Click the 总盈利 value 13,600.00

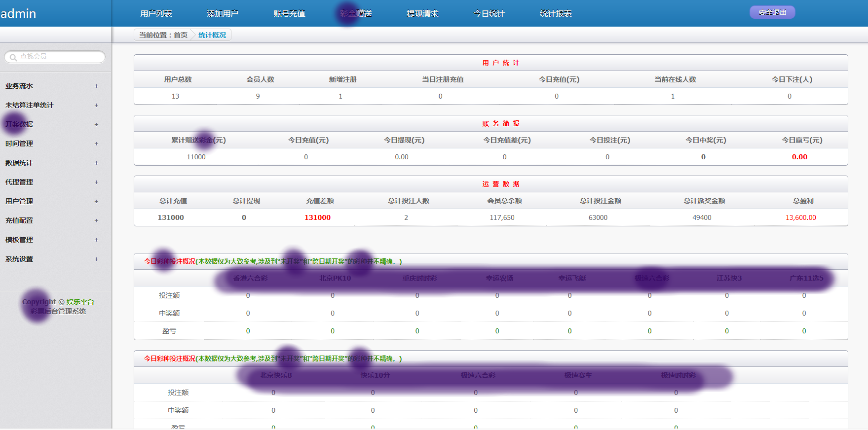[801, 217]
